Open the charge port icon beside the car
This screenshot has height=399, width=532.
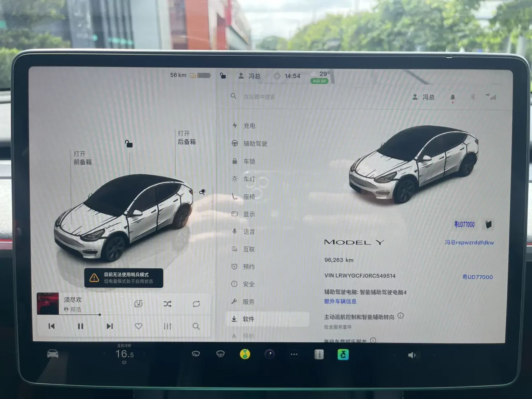click(203, 192)
